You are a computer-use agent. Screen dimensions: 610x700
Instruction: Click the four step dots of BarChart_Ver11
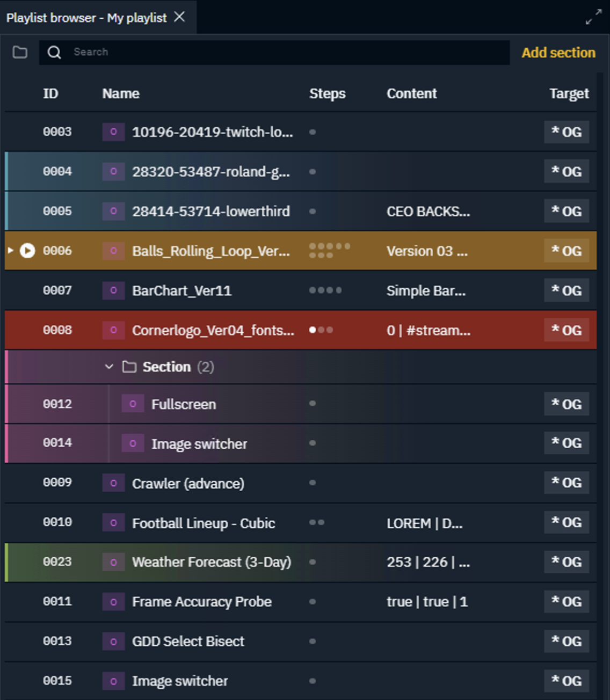tap(325, 290)
